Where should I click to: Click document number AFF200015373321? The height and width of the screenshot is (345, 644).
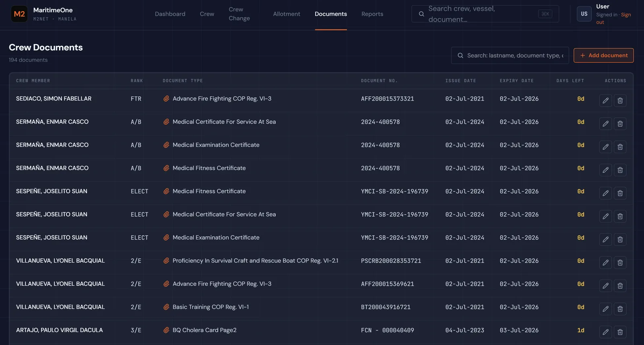pos(387,99)
